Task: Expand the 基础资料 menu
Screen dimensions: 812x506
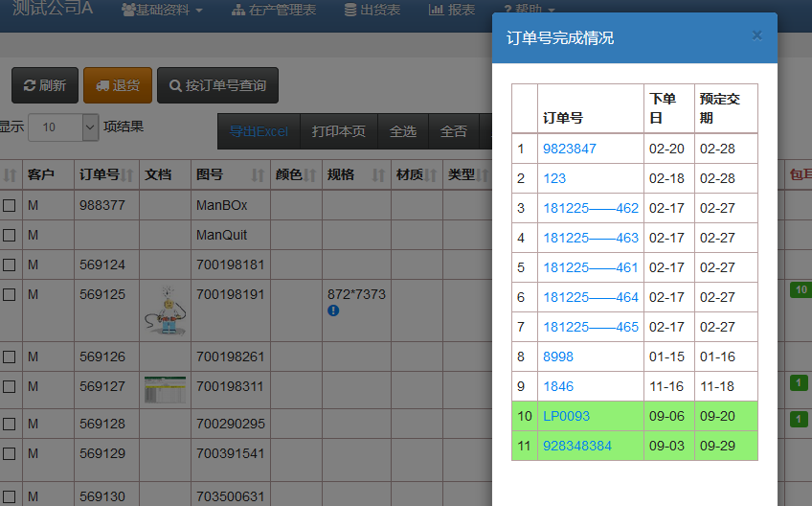Action: click(x=162, y=10)
